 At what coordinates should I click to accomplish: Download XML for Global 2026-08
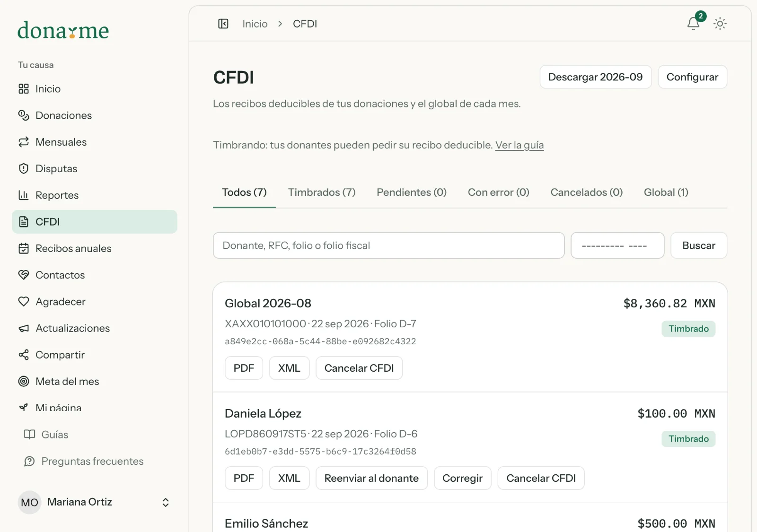(289, 368)
